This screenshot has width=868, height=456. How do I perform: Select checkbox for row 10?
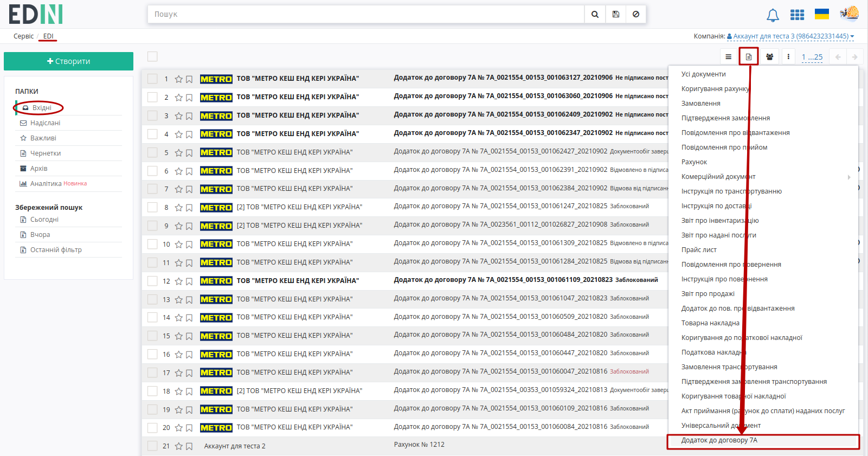point(152,244)
